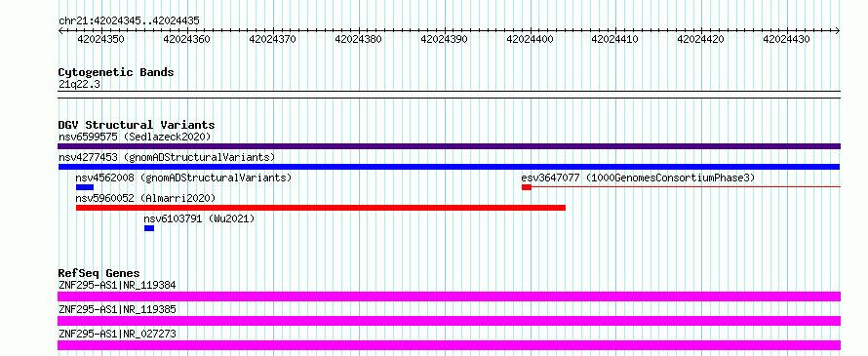The image size is (868, 356).
Task: Open variant label nsv4277453 (gnomADStructuralVariants)
Action: point(167,157)
